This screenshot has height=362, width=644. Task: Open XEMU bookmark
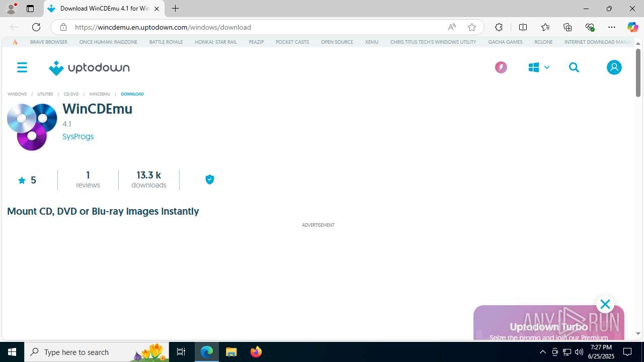click(x=372, y=42)
